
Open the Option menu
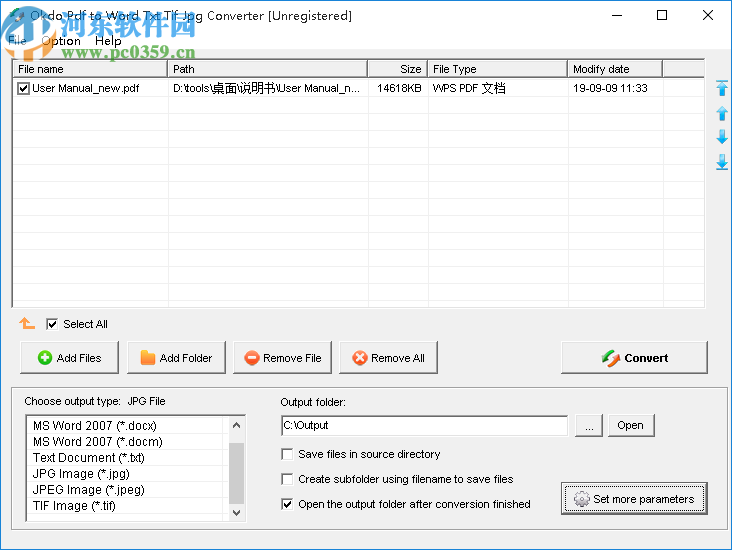[x=61, y=41]
